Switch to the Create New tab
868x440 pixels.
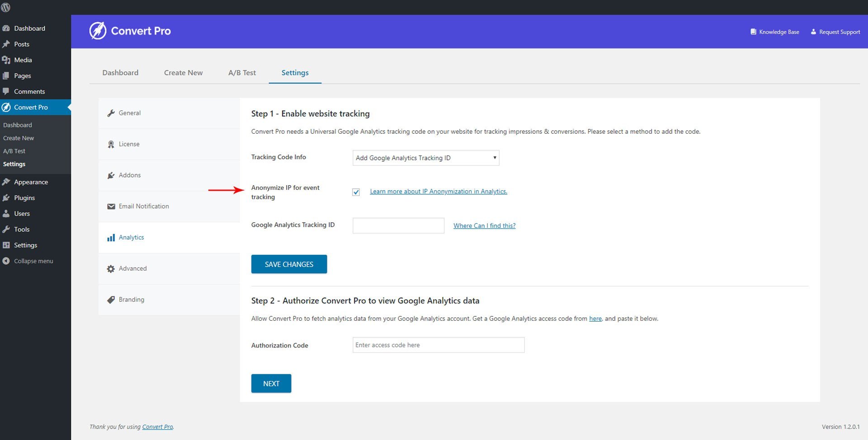[183, 73]
